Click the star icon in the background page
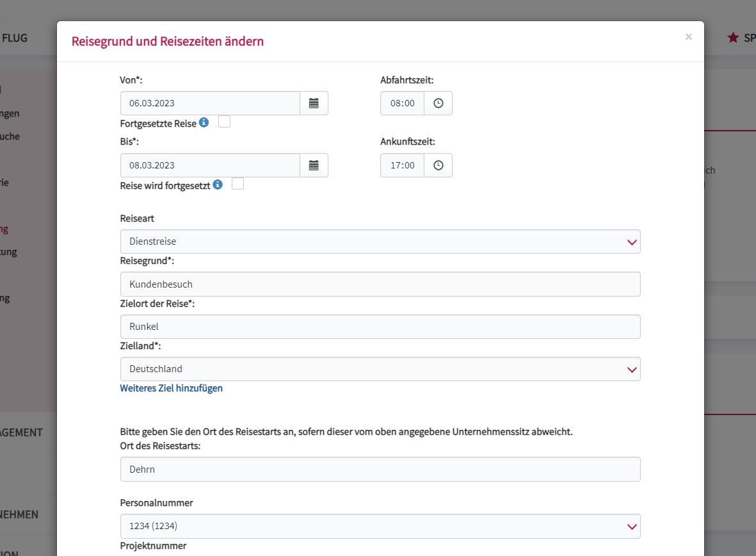 [x=733, y=38]
